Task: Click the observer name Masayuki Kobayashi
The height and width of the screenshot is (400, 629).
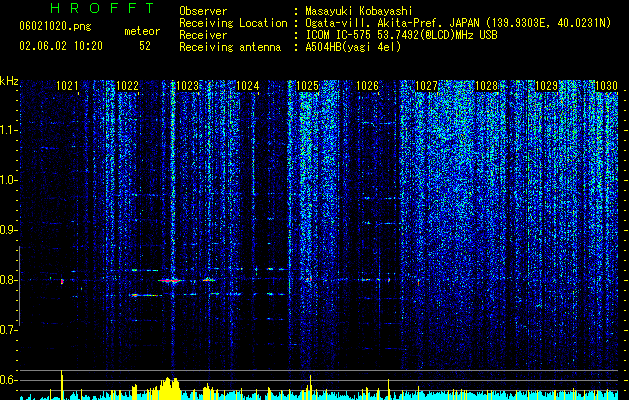Action: pos(359,11)
